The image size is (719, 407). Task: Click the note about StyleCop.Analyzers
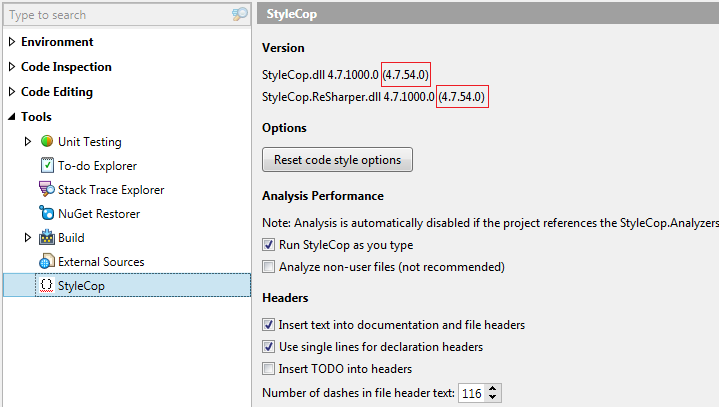coord(490,223)
